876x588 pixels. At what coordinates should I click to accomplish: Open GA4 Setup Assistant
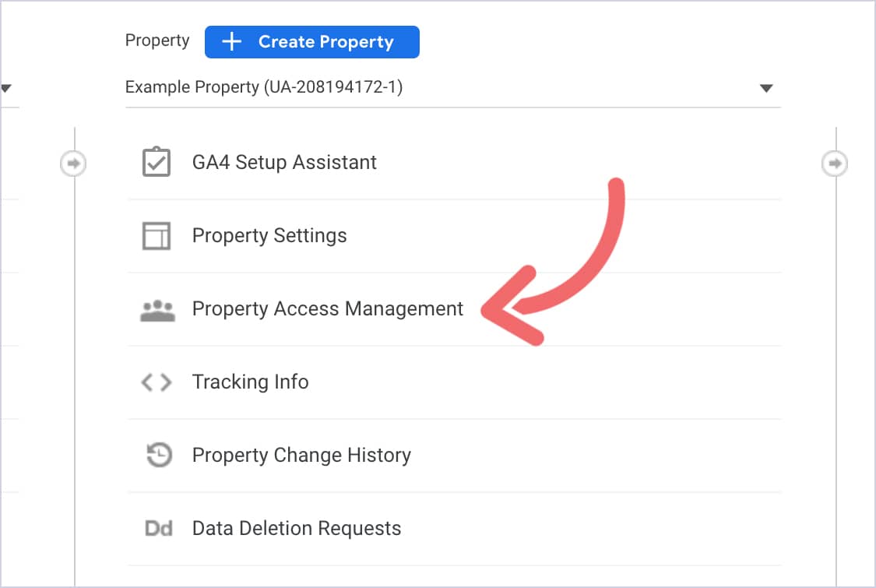tap(284, 162)
